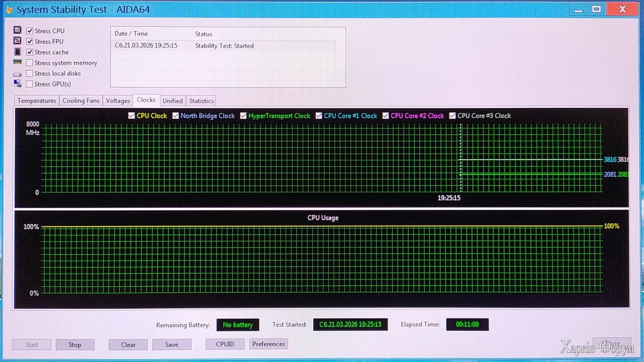Click the cache chip icon beside Stress cache
The height and width of the screenshot is (362, 644).
click(x=17, y=52)
